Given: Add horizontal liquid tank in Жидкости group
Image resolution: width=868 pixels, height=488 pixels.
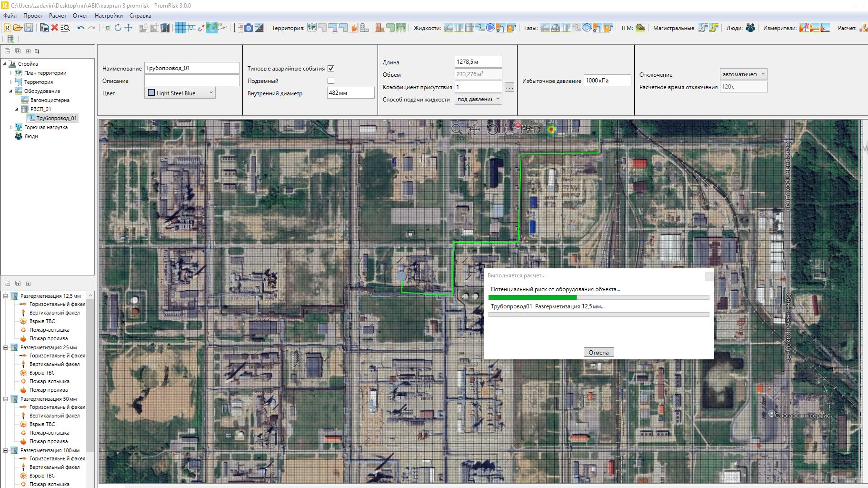Looking at the screenshot, I should pyautogui.click(x=449, y=28).
